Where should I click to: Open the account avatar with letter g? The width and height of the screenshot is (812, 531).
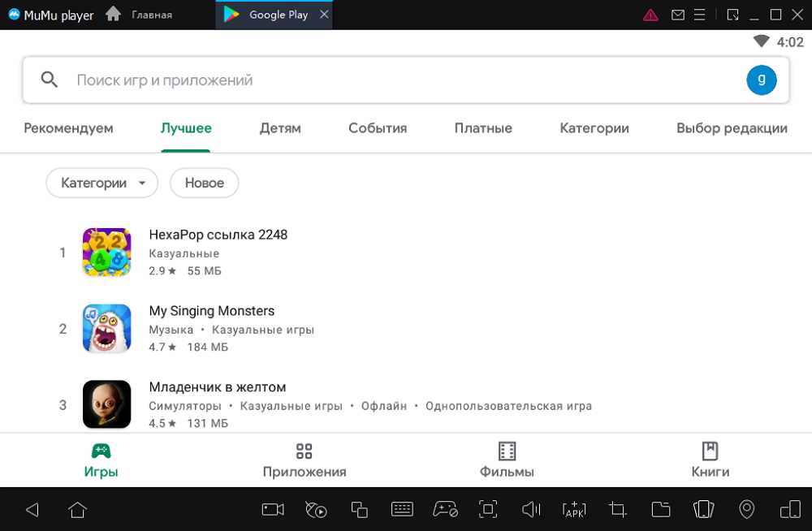762,80
